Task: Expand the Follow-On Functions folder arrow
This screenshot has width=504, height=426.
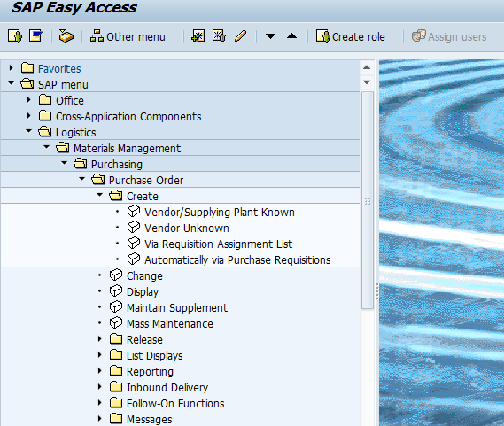Action: coord(99,402)
